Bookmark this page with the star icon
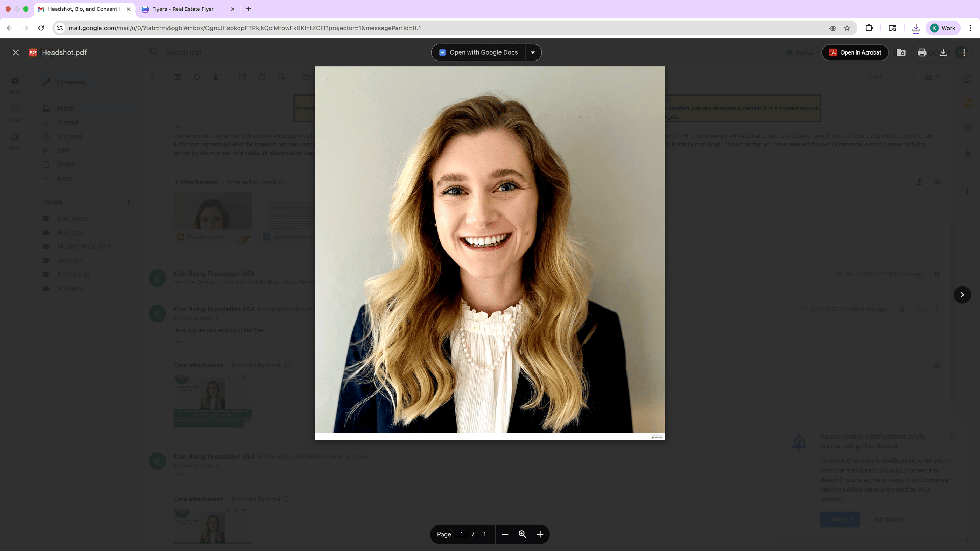 (x=847, y=28)
